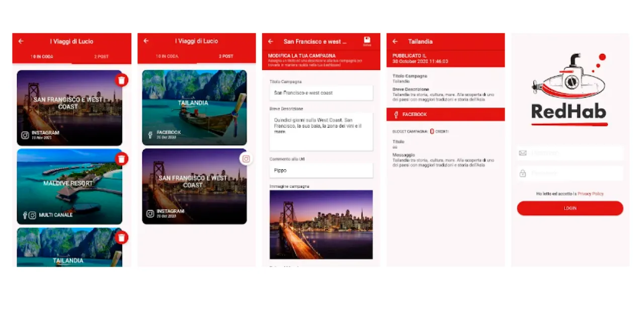Remove the Tailandia queued post

click(x=121, y=237)
